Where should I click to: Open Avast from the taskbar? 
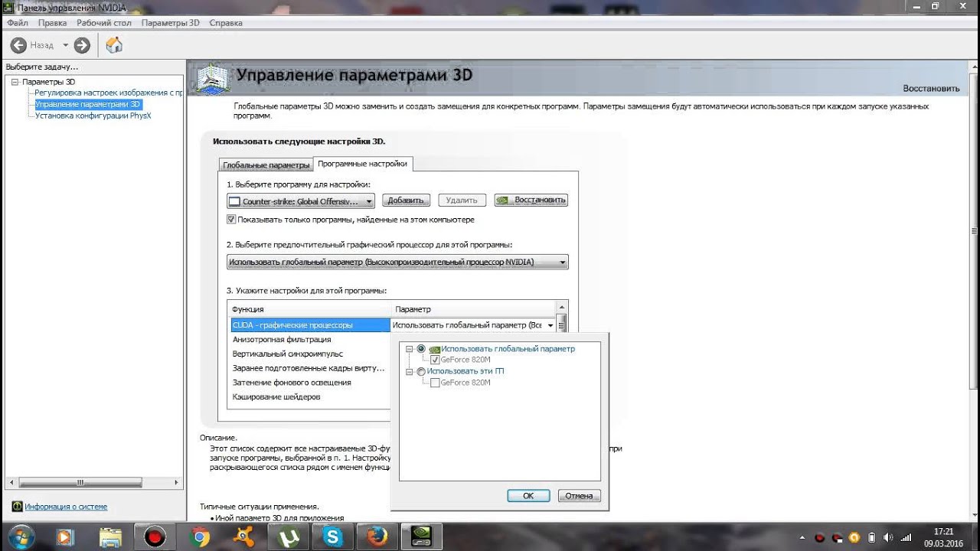[245, 537]
